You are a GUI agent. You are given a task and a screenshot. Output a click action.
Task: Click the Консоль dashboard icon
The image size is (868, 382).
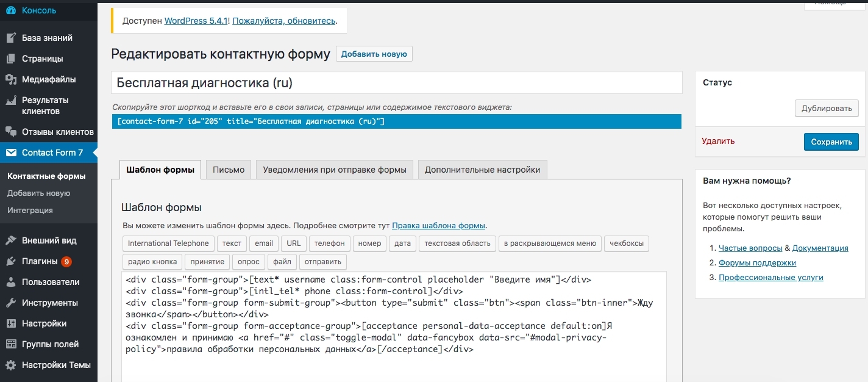pyautogui.click(x=11, y=10)
